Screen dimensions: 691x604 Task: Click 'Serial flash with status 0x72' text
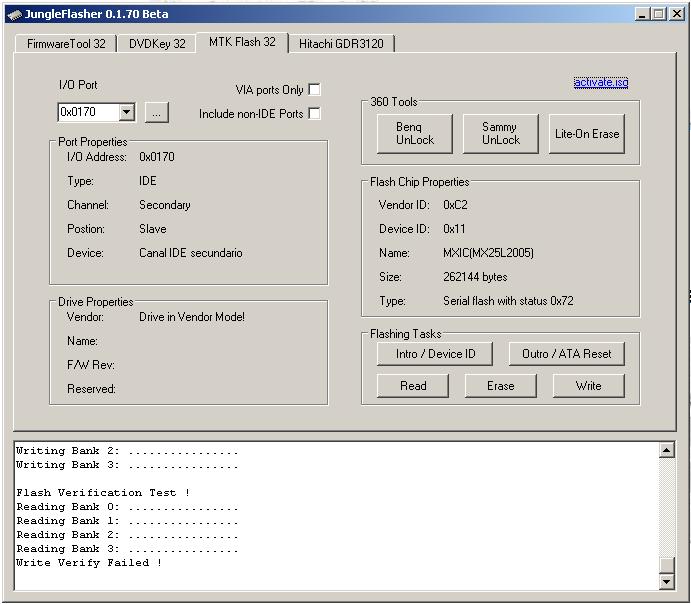pos(508,301)
